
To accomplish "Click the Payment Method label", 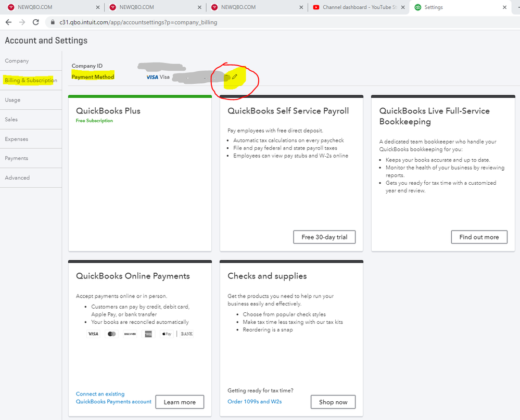I will pyautogui.click(x=93, y=77).
